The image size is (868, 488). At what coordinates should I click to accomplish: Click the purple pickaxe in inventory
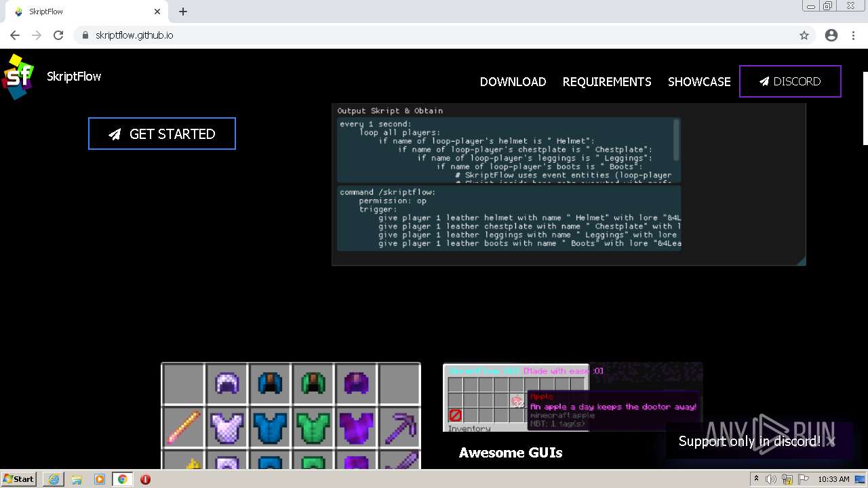pos(400,428)
